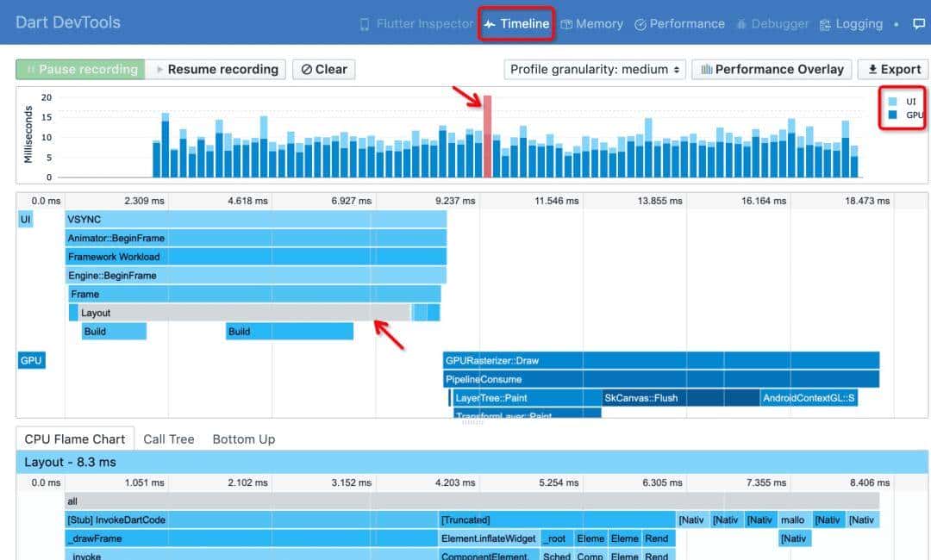Pause the timeline recording
This screenshot has width=931, height=560.
[81, 70]
